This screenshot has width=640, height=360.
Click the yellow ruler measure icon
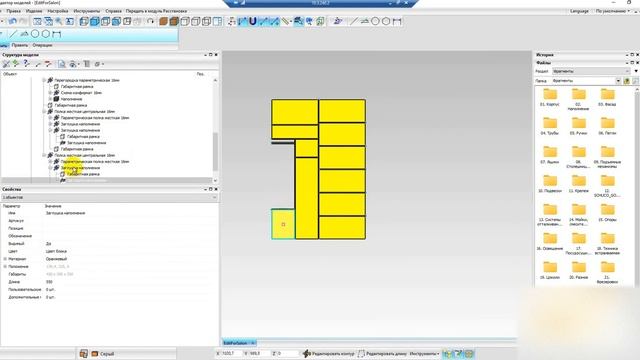pos(285,21)
